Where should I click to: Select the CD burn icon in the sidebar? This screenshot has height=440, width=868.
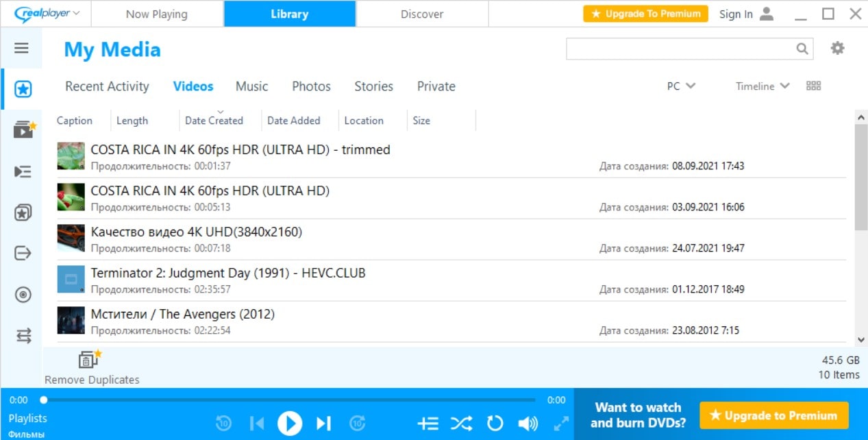pyautogui.click(x=23, y=295)
